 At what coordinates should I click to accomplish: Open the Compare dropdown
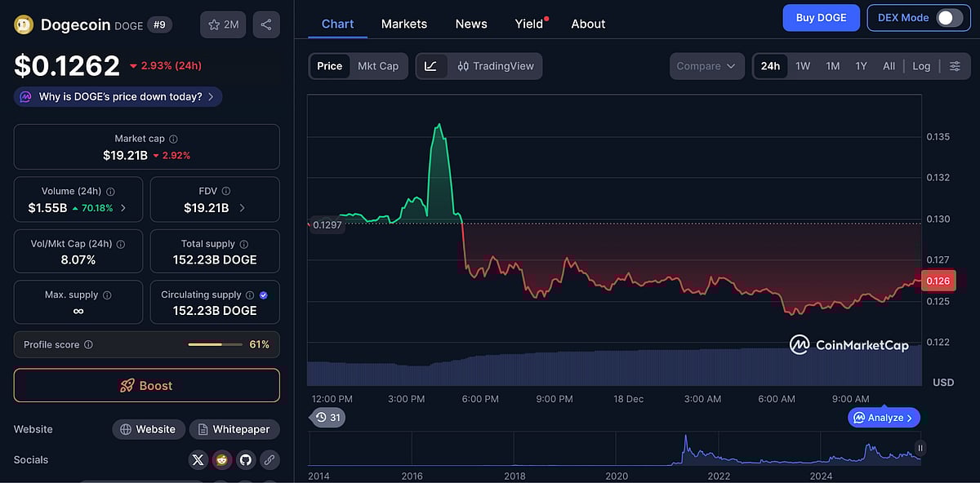[x=706, y=66]
